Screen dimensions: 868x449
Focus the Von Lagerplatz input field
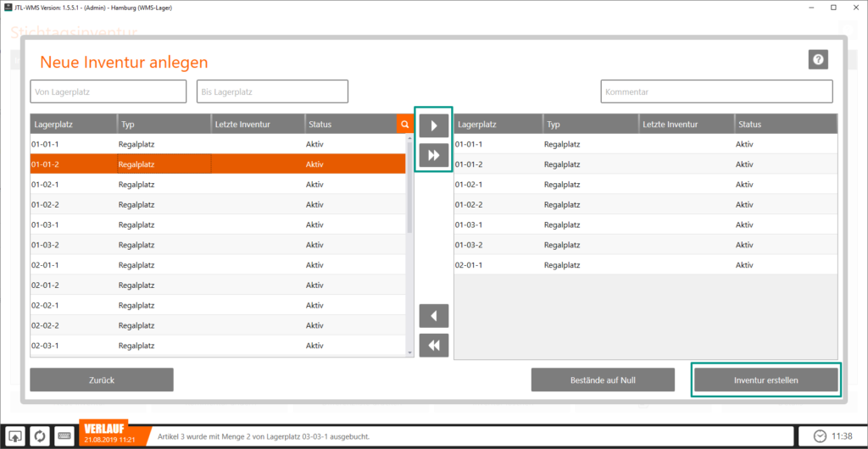pyautogui.click(x=108, y=91)
